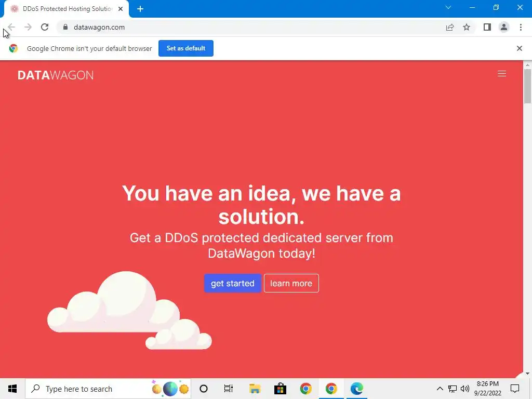
Task: Open File Explorer from taskbar
Action: tap(255, 389)
